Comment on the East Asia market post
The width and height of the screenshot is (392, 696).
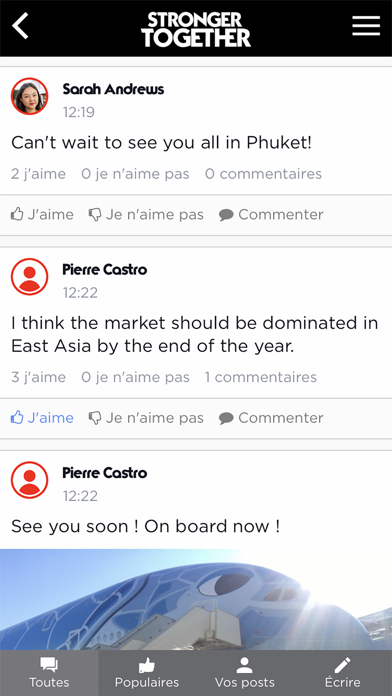pyautogui.click(x=271, y=418)
